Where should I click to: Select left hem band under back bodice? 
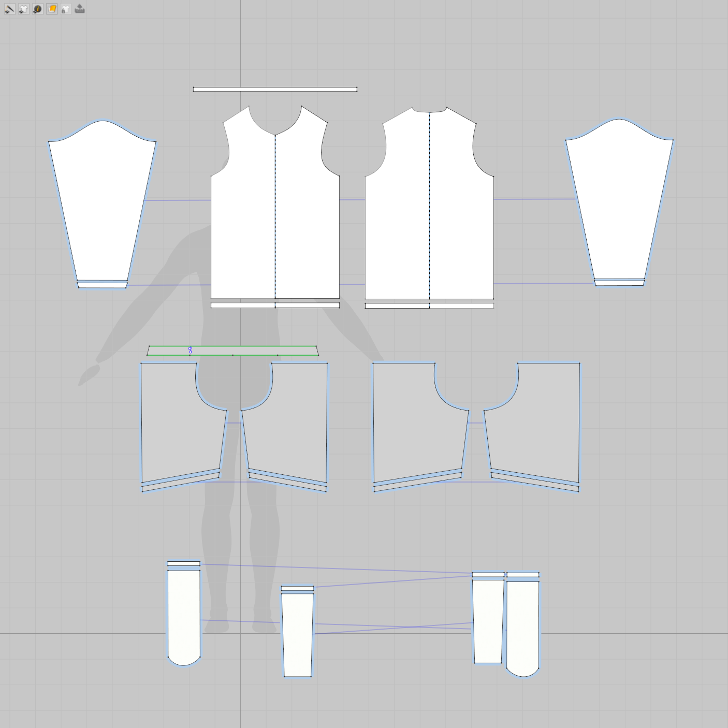(x=397, y=306)
